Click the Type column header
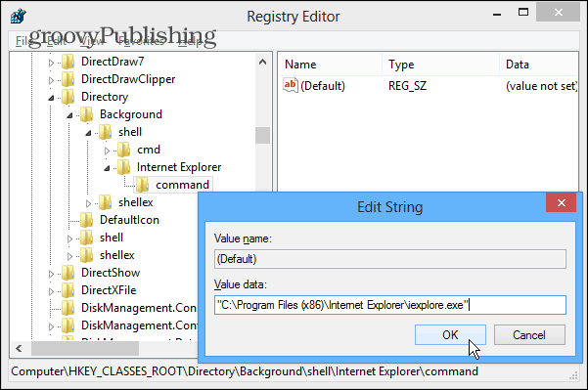This screenshot has height=390, width=588. [440, 65]
